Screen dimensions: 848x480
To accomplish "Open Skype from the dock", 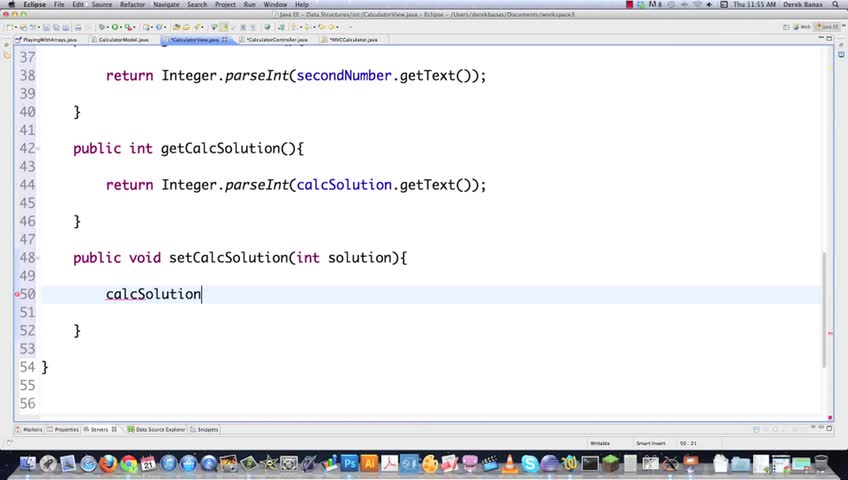I will click(529, 463).
